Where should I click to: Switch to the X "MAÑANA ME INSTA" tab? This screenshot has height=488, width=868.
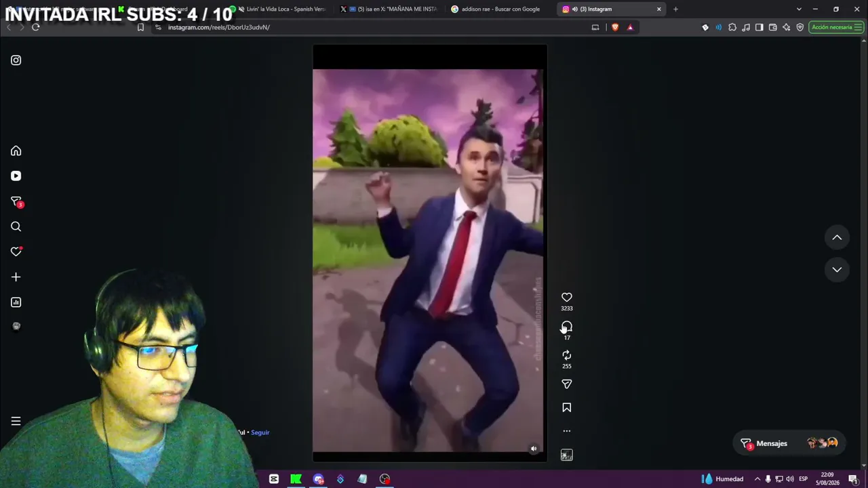coord(391,9)
